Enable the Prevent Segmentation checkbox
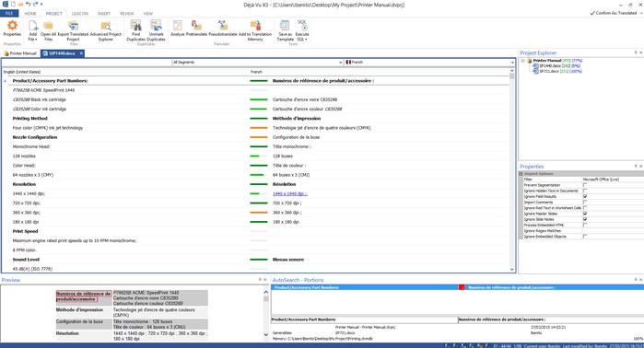This screenshot has width=644, height=348. point(585,185)
